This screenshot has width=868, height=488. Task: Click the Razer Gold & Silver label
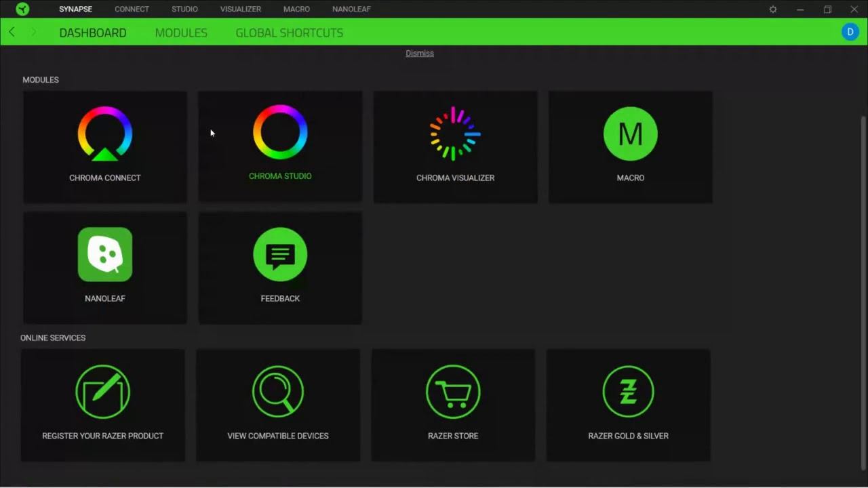click(628, 436)
